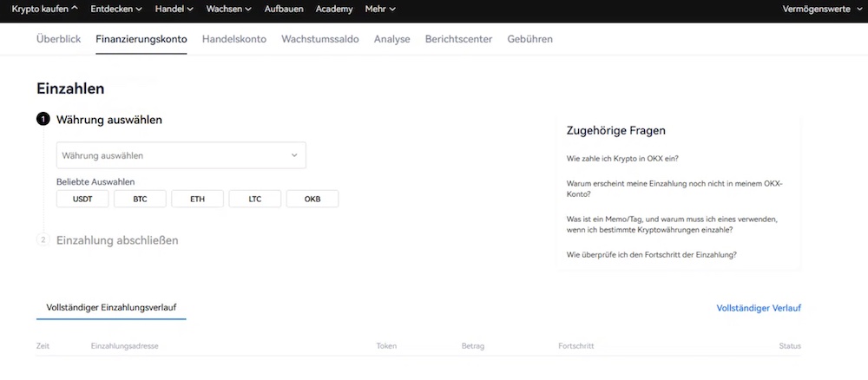Open the Vollständiger Verlauf link

click(759, 308)
